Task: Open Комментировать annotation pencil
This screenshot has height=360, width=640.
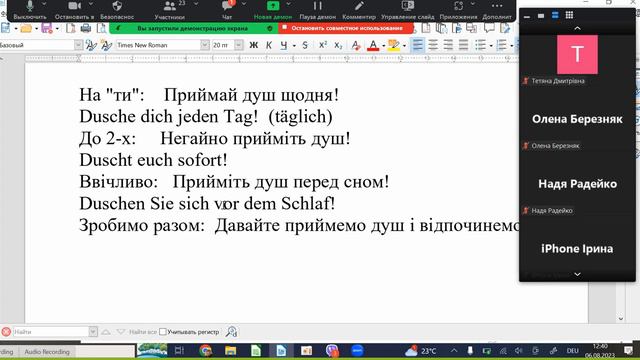Action: tap(359, 10)
